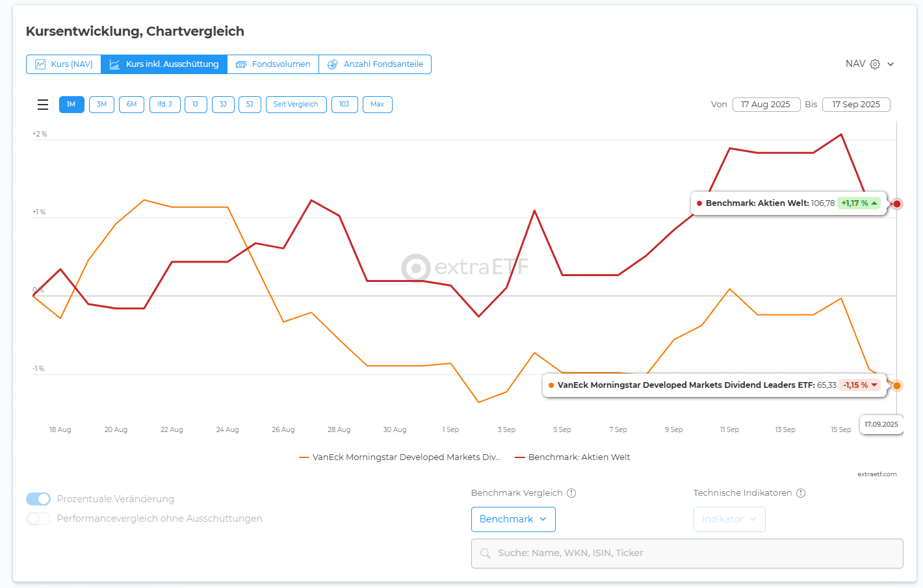Toggle Prozentuale Veränderung switch off
Screen dimensions: 923x588
[38, 499]
